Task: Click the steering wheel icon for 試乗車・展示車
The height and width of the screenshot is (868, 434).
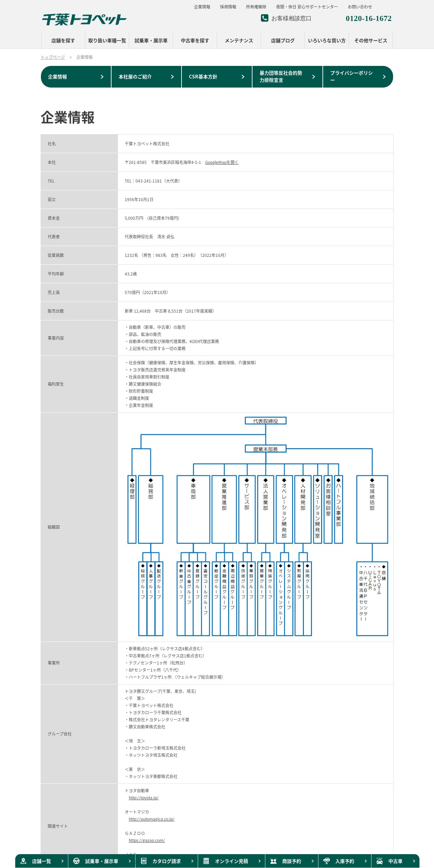Action: point(76,861)
